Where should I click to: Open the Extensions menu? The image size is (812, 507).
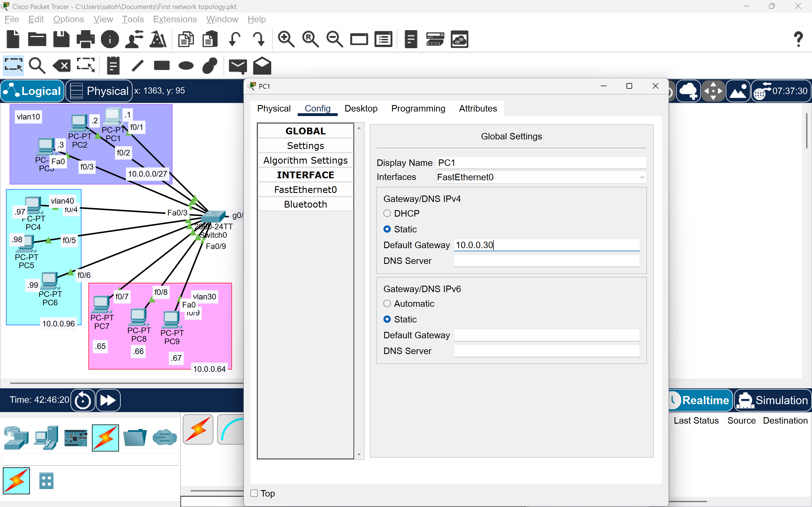point(175,19)
